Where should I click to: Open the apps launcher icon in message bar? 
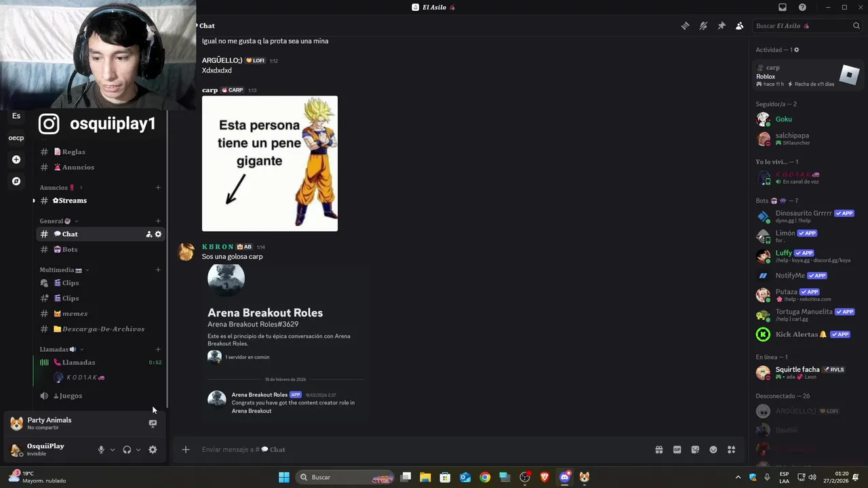732,449
